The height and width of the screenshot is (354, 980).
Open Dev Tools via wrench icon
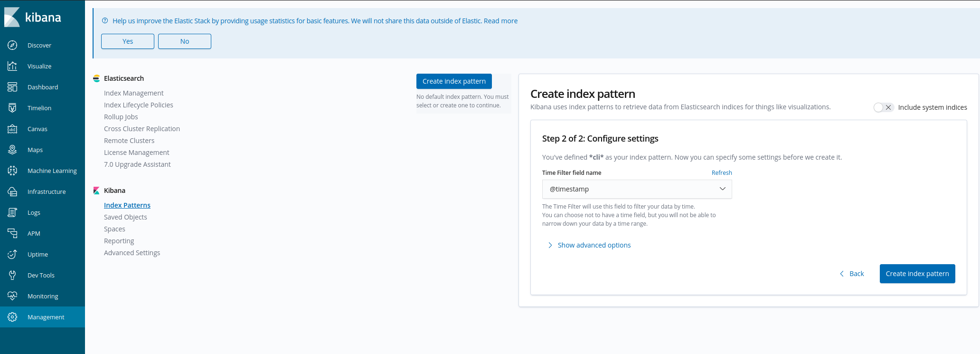(12, 275)
